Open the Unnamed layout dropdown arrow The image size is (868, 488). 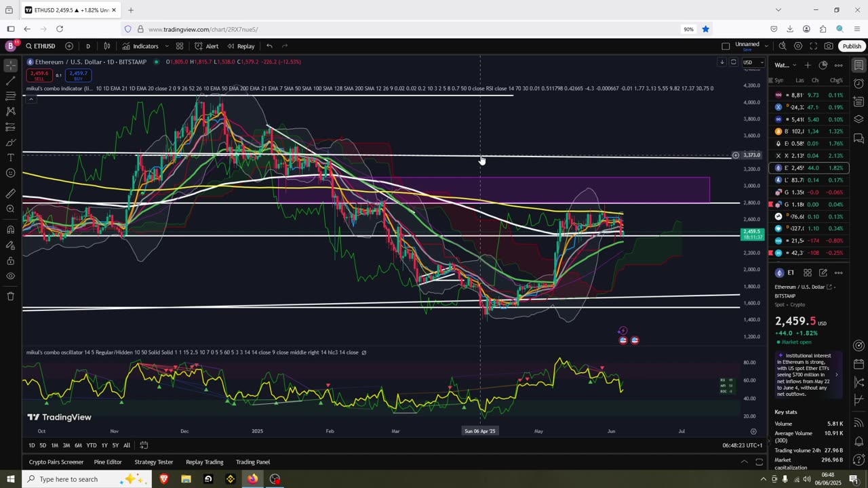(766, 46)
